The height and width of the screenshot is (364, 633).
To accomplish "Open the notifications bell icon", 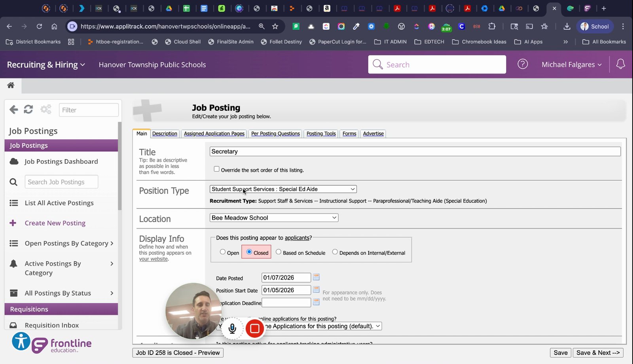I will 620,64.
